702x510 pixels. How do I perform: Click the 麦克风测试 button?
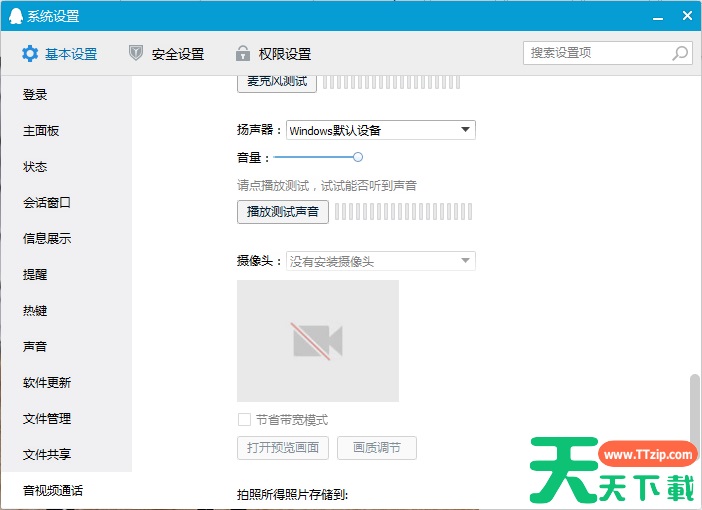coord(277,82)
